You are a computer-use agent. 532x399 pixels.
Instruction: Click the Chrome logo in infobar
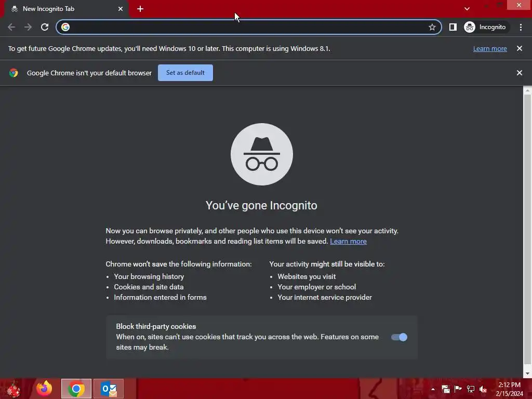tap(14, 73)
